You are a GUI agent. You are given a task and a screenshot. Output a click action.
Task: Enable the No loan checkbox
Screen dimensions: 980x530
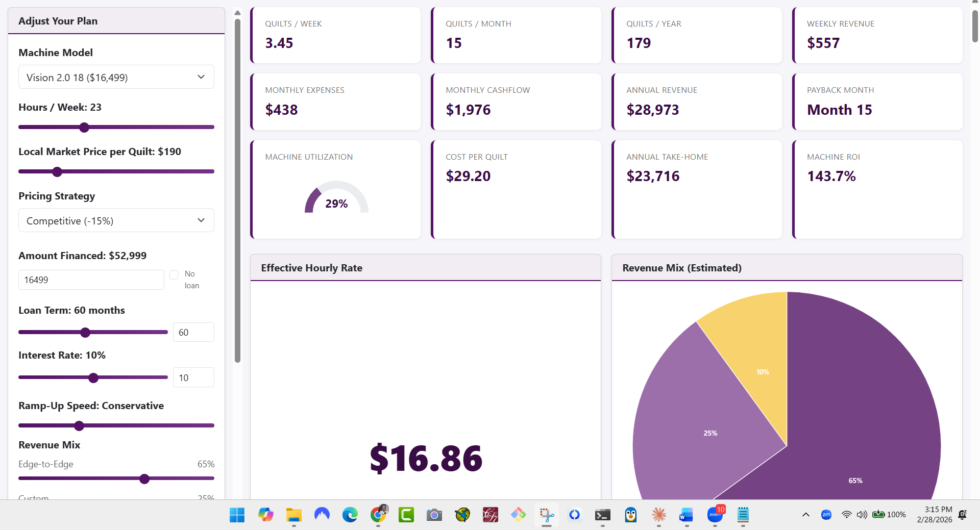pyautogui.click(x=174, y=274)
